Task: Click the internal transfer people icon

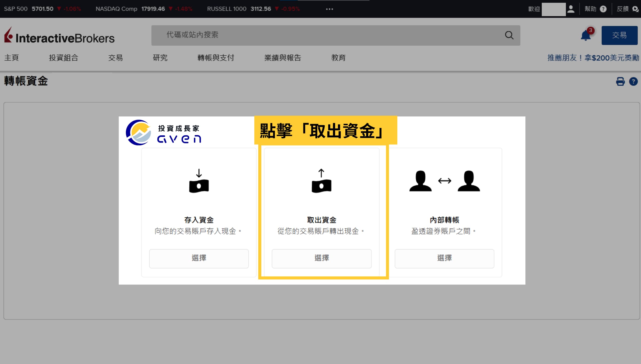Action: point(445,181)
